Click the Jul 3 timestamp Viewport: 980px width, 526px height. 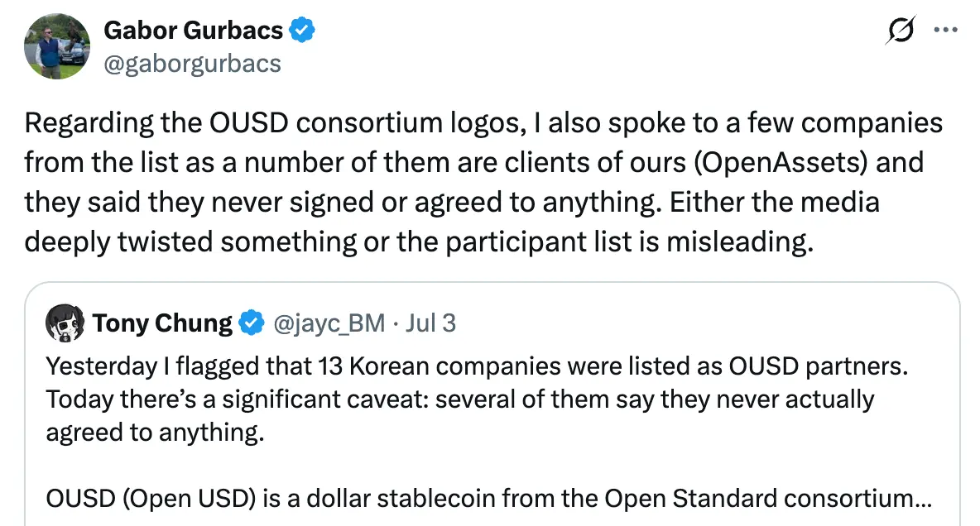(x=430, y=323)
